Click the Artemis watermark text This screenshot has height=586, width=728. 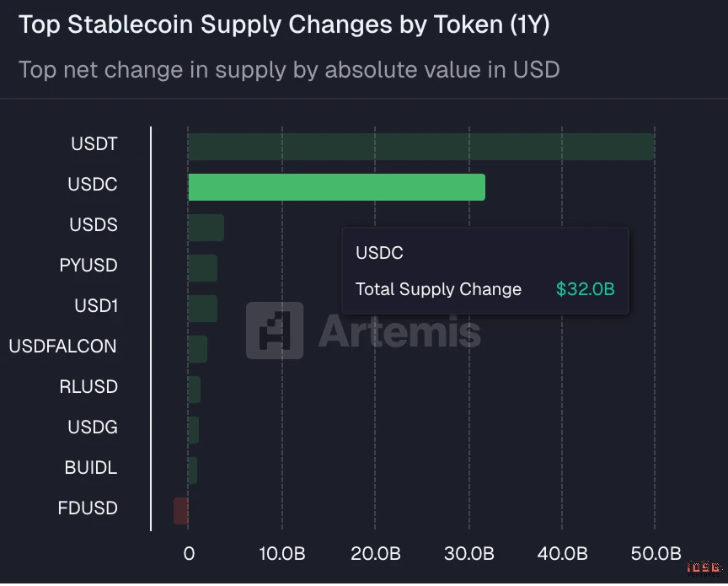pos(399,331)
